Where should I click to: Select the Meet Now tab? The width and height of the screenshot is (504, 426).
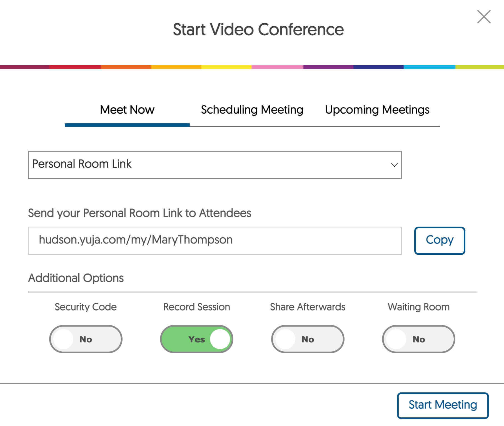click(127, 110)
